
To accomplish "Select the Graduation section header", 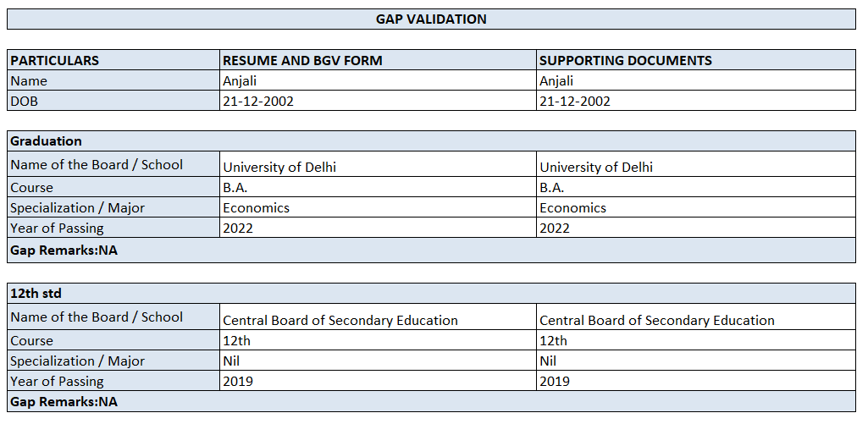I will pos(47,141).
